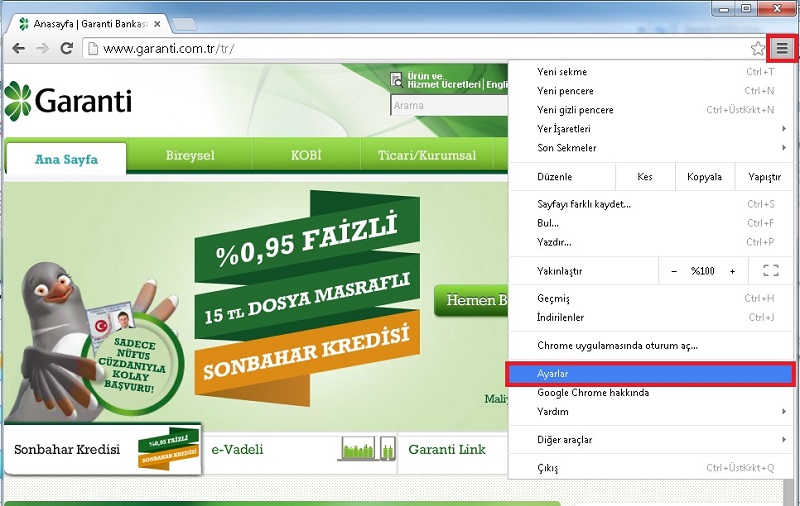Select Çıkış to exit Chrome
This screenshot has height=506, width=800.
(x=650, y=468)
